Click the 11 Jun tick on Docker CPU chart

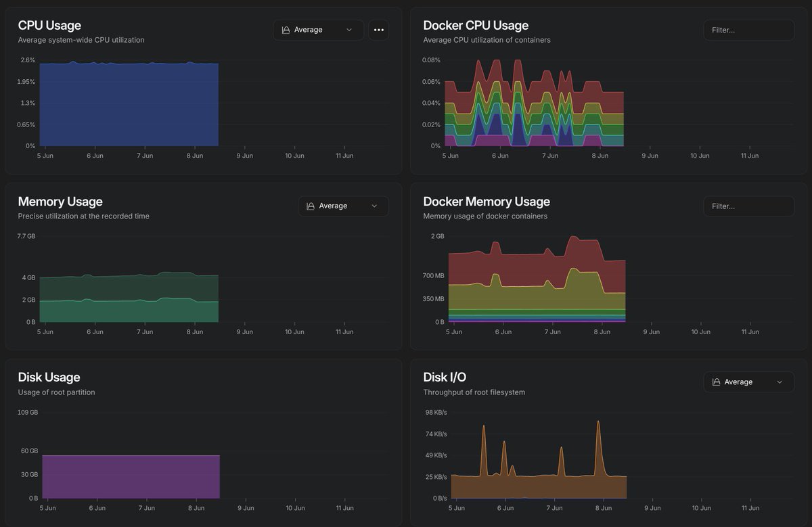pyautogui.click(x=750, y=156)
